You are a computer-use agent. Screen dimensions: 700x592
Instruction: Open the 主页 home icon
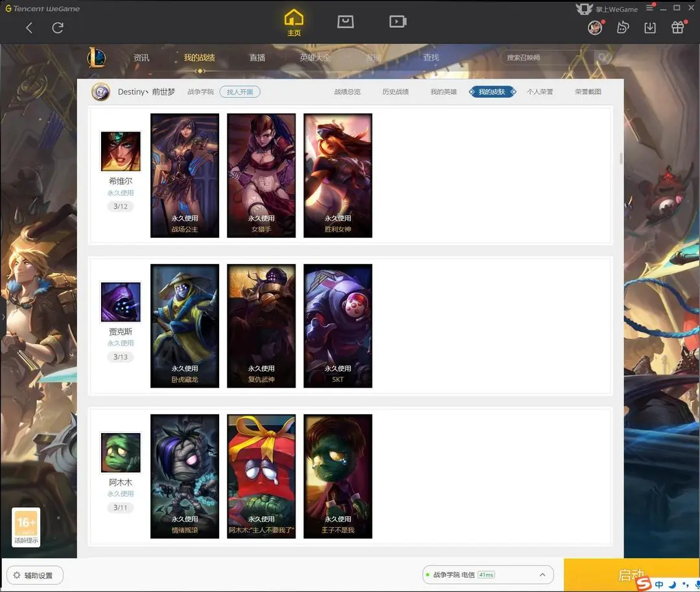click(294, 22)
